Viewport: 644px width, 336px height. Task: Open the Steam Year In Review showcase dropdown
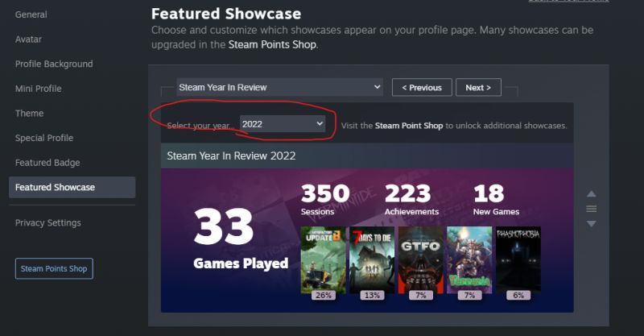279,87
